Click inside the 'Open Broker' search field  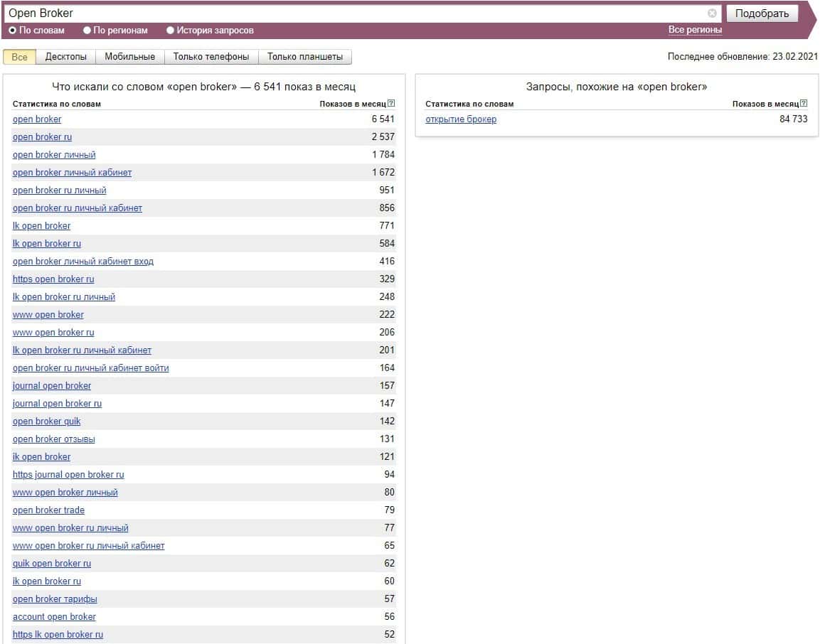click(x=356, y=14)
